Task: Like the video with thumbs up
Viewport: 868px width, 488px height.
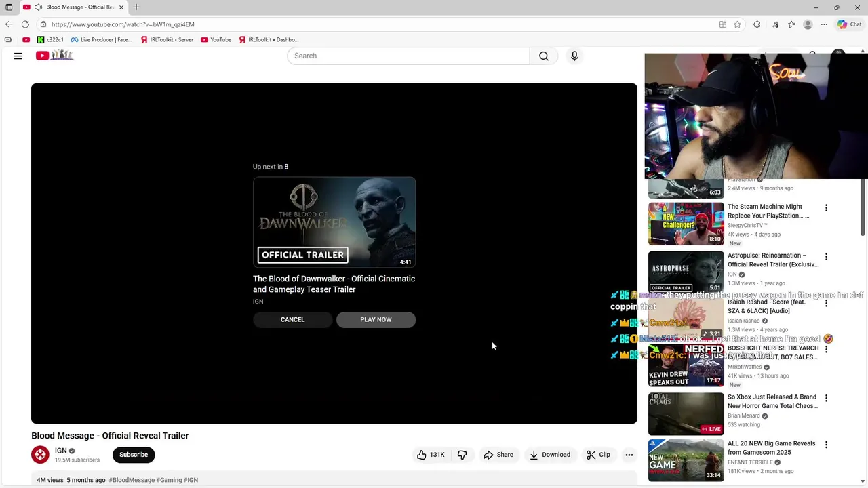Action: pos(430,455)
